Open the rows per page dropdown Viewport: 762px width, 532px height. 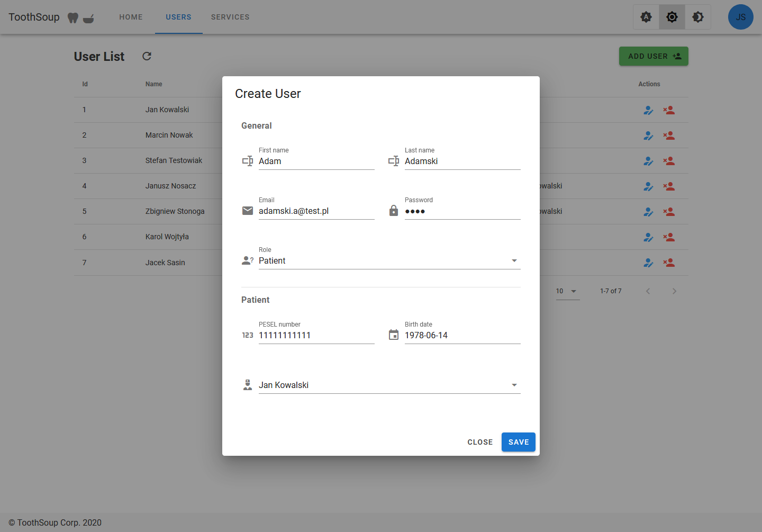click(x=568, y=291)
